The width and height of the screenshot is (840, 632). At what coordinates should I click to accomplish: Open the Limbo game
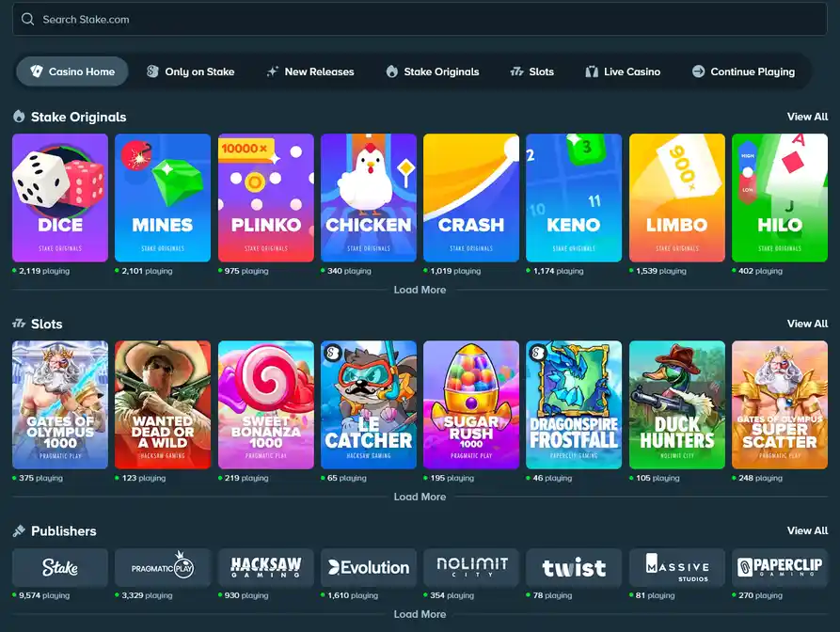[677, 197]
